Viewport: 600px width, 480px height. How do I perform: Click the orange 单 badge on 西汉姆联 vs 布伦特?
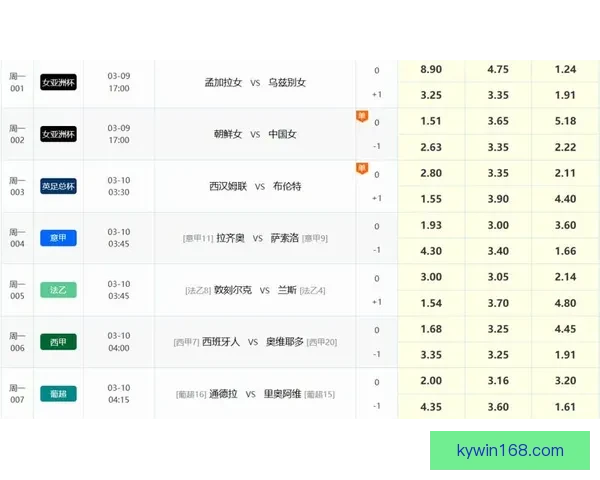click(x=362, y=168)
